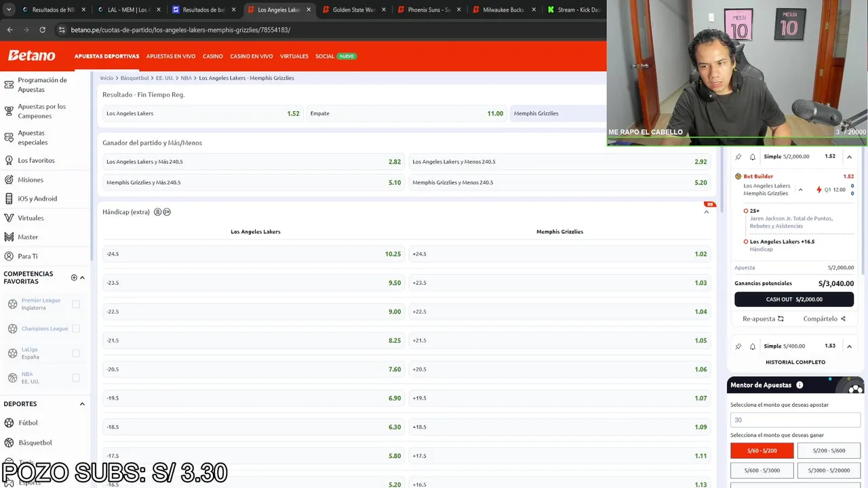The width and height of the screenshot is (868, 488).
Task: Switch to the Phoenix Suns browser tab
Action: click(428, 9)
